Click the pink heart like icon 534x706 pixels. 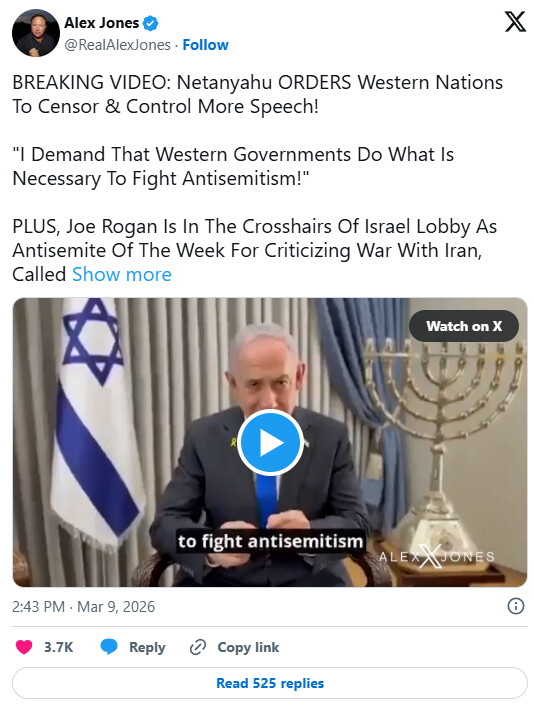(x=24, y=647)
